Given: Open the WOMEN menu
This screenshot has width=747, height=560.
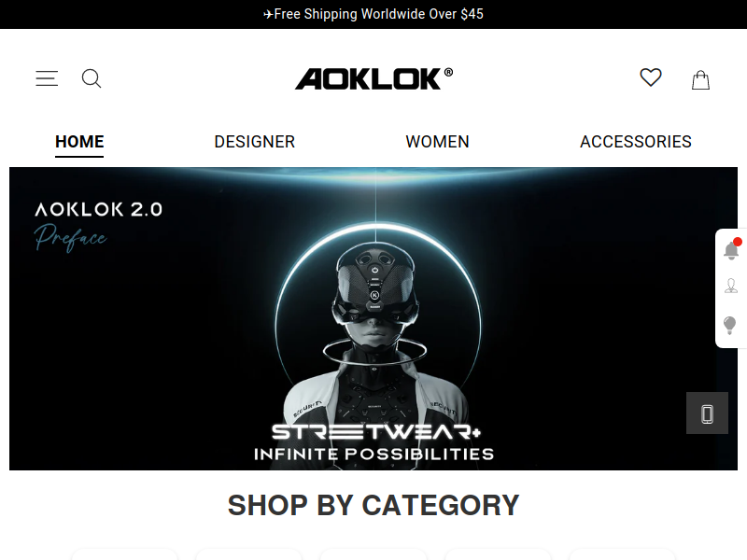Looking at the screenshot, I should tap(437, 142).
